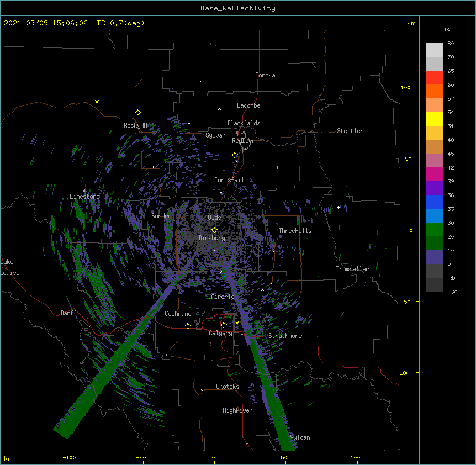
Task: Select the Okotoks label
Action: point(228,387)
